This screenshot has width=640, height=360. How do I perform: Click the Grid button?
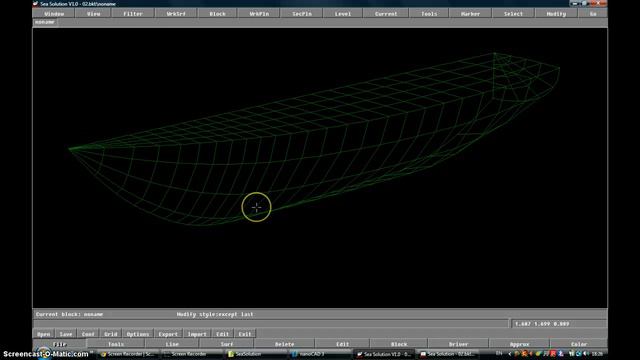(110, 334)
